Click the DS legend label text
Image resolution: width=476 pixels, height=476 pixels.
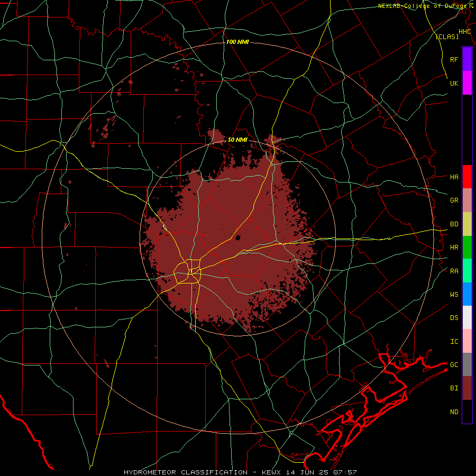tap(454, 318)
